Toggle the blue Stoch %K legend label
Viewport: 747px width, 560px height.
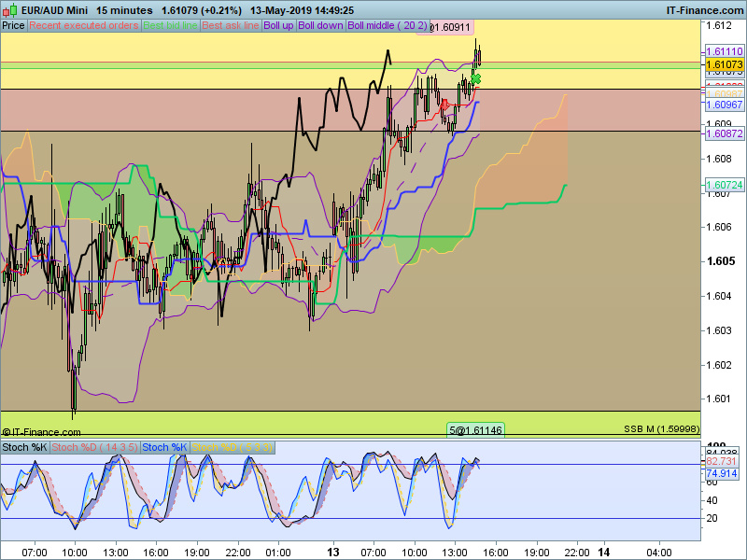(165, 448)
